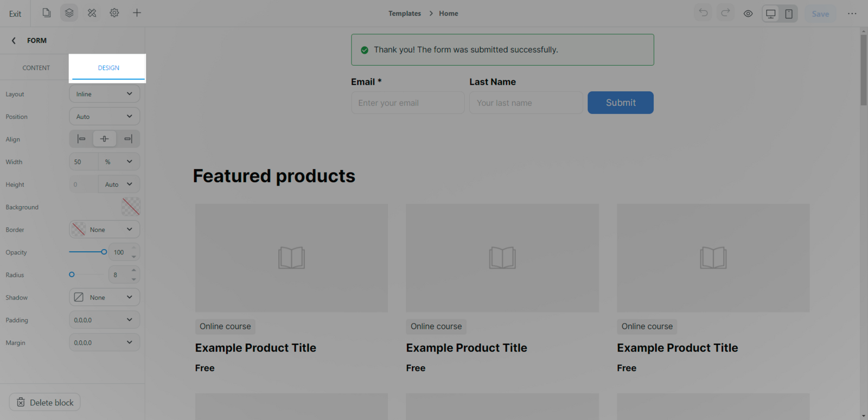Select the DESIGN tab
This screenshot has height=420, width=868.
108,68
